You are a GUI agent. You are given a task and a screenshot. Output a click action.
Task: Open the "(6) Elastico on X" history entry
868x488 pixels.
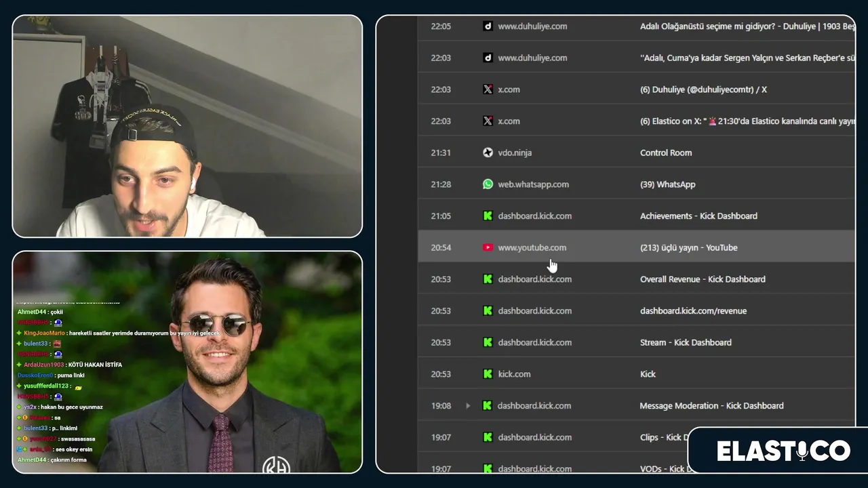[x=747, y=121]
